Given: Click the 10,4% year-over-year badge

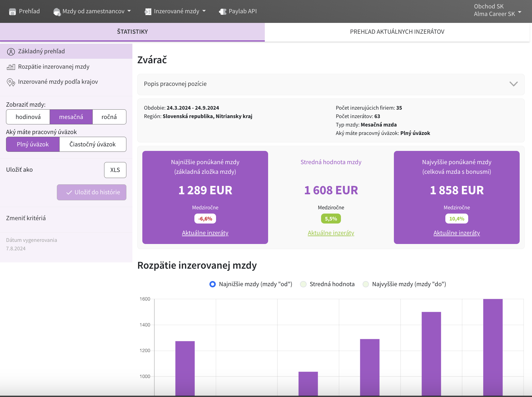Looking at the screenshot, I should (x=457, y=219).
